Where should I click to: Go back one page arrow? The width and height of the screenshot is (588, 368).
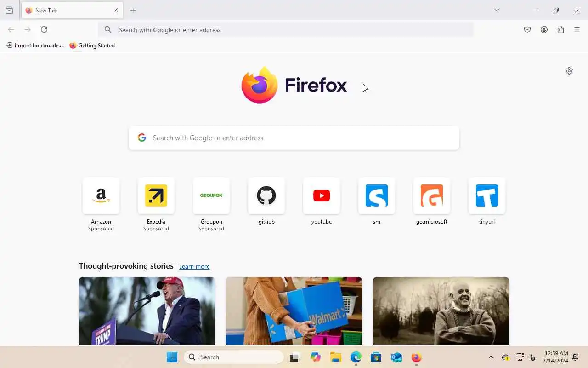click(11, 29)
